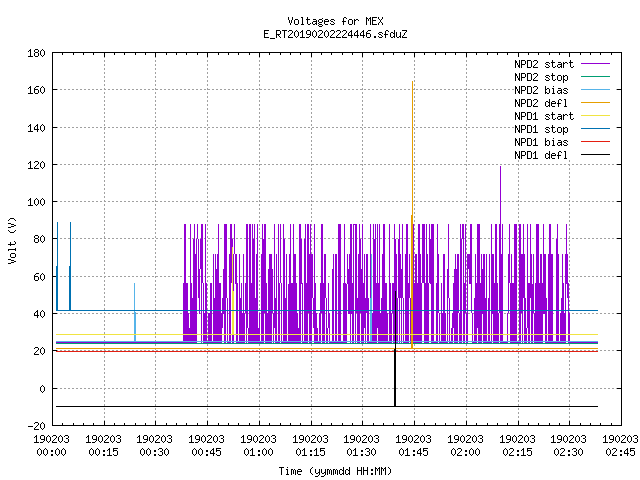Select the file name E_RT20190202224446.sfduZ
The image size is (640, 480).
[335, 34]
